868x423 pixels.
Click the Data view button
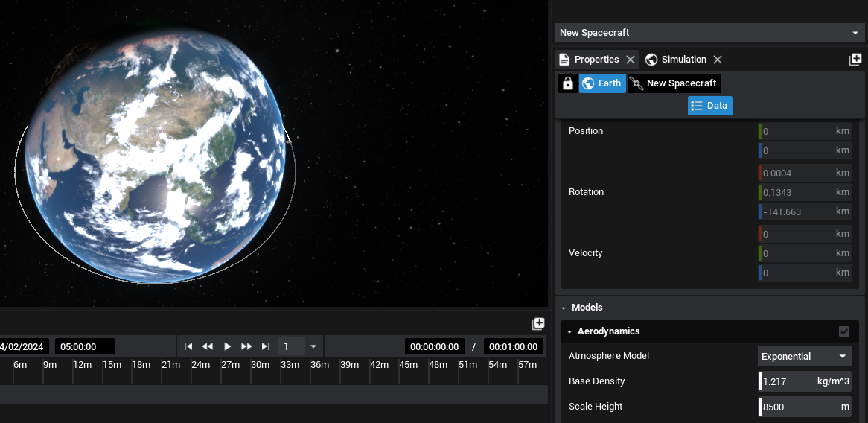tap(709, 105)
